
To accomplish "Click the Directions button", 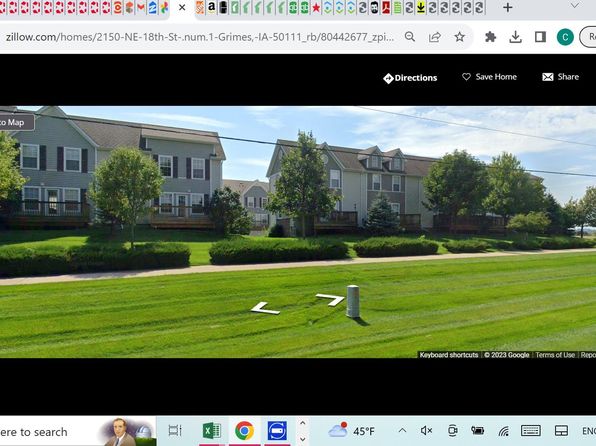I will pyautogui.click(x=410, y=78).
